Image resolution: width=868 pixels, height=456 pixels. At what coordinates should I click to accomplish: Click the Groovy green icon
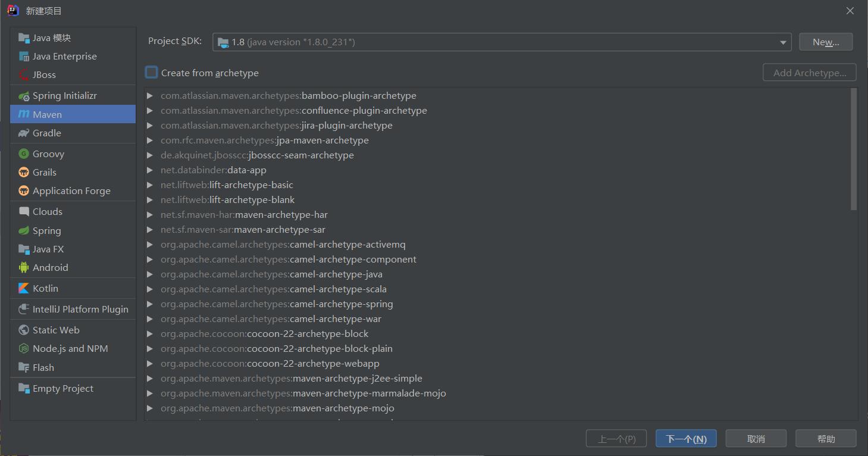point(24,154)
